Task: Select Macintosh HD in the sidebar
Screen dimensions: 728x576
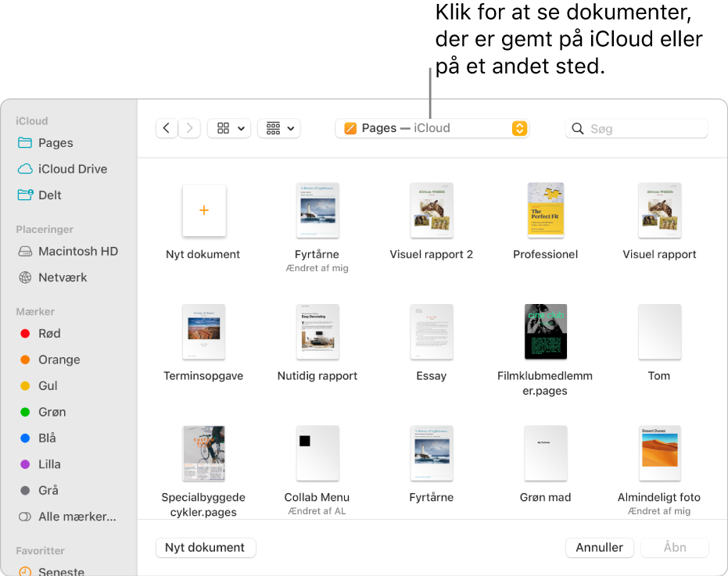Action: [x=78, y=252]
